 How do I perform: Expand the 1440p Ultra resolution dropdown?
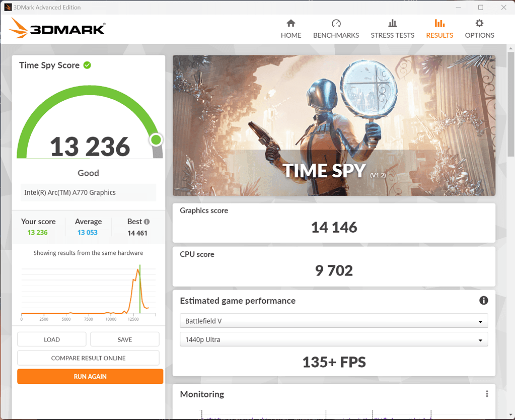[x=334, y=339]
